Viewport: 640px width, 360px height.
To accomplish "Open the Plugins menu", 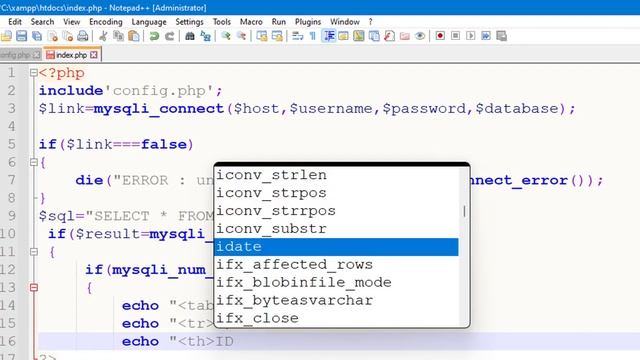I will 308,22.
